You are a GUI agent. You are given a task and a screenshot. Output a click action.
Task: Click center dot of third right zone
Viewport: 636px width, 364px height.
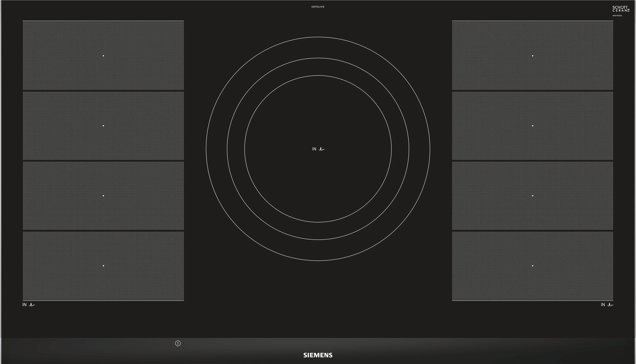click(533, 196)
